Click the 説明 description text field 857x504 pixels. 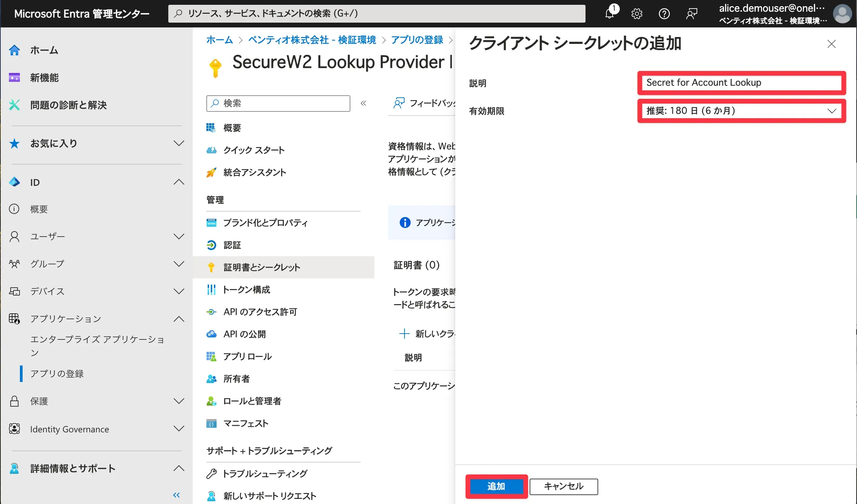741,83
